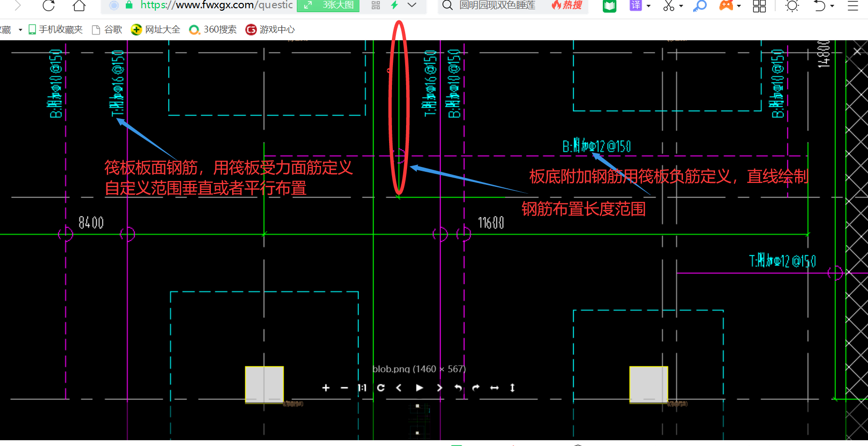Click the scissors screenshot tool

pos(669,5)
